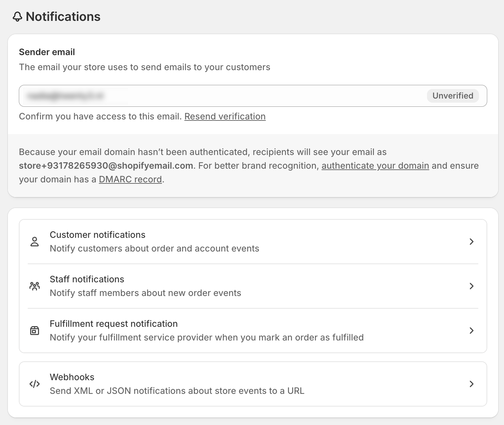The image size is (504, 425).
Task: Click the shopifyemail.com store address text
Action: 106,166
